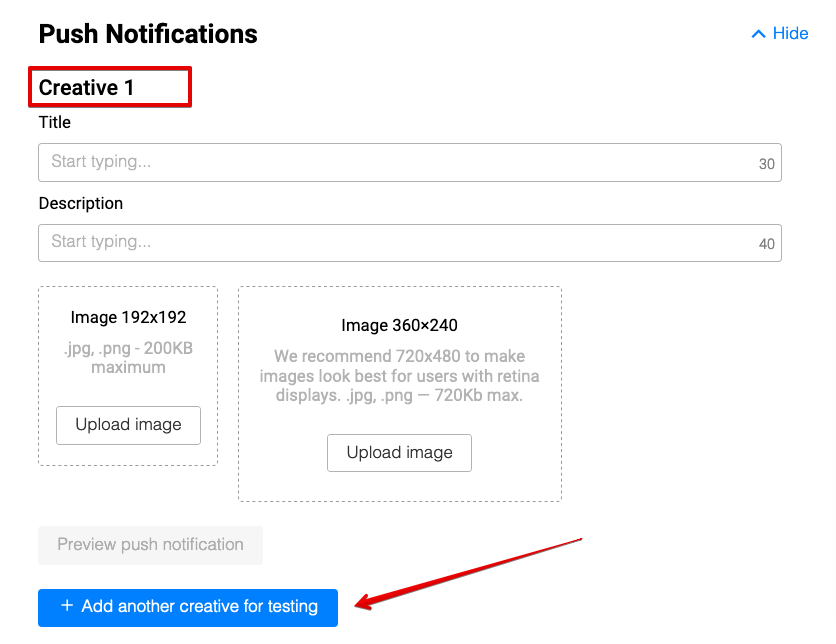Select the Creative 1 heading

pyautogui.click(x=87, y=88)
